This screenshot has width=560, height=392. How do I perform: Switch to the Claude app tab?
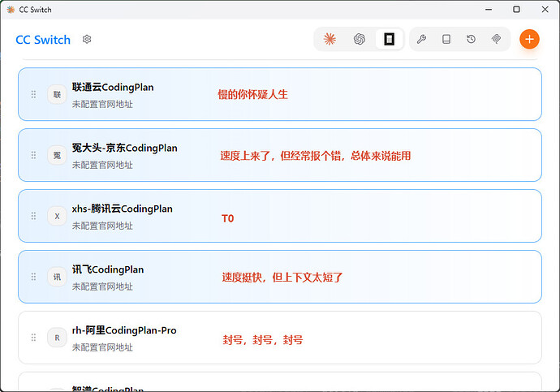coord(330,39)
